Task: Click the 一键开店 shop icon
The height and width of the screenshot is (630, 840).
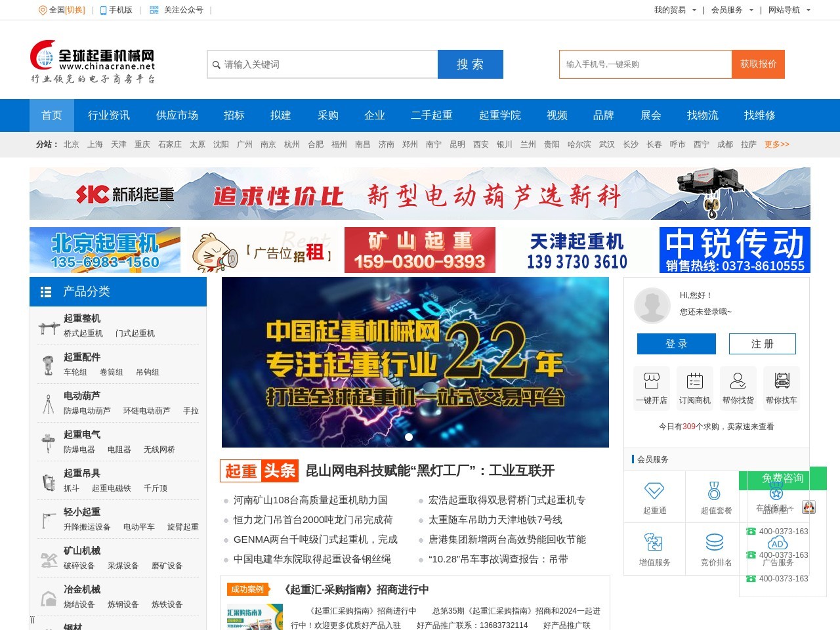Action: (x=652, y=381)
